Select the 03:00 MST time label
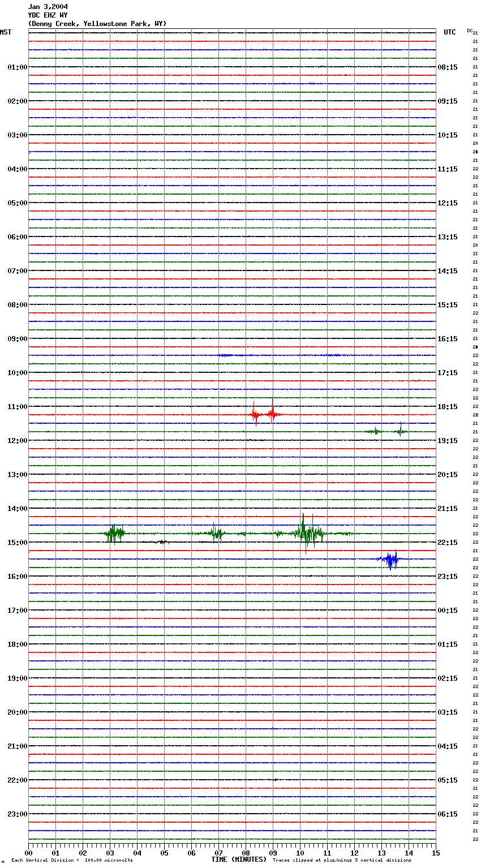This screenshot has width=481, height=868. 17,135
